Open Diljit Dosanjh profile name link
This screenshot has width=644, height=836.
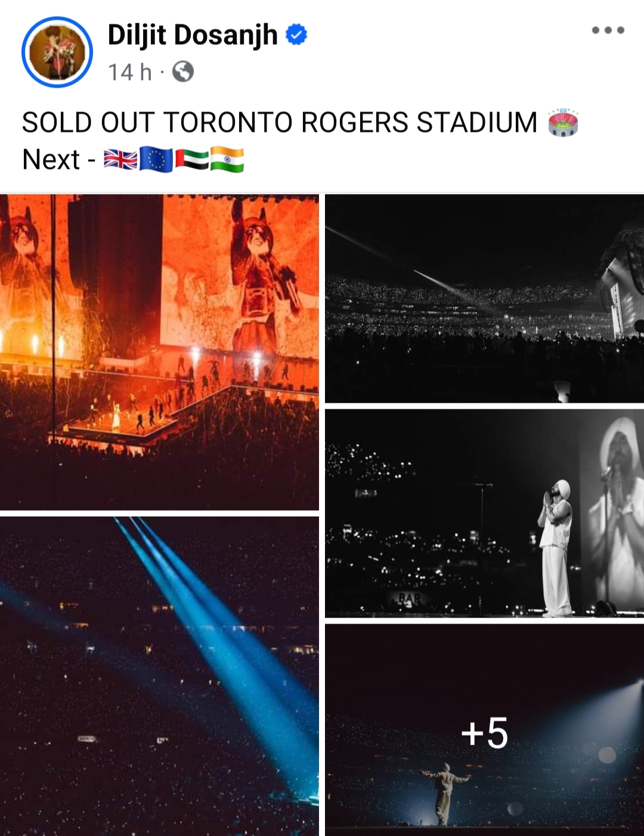(x=193, y=35)
